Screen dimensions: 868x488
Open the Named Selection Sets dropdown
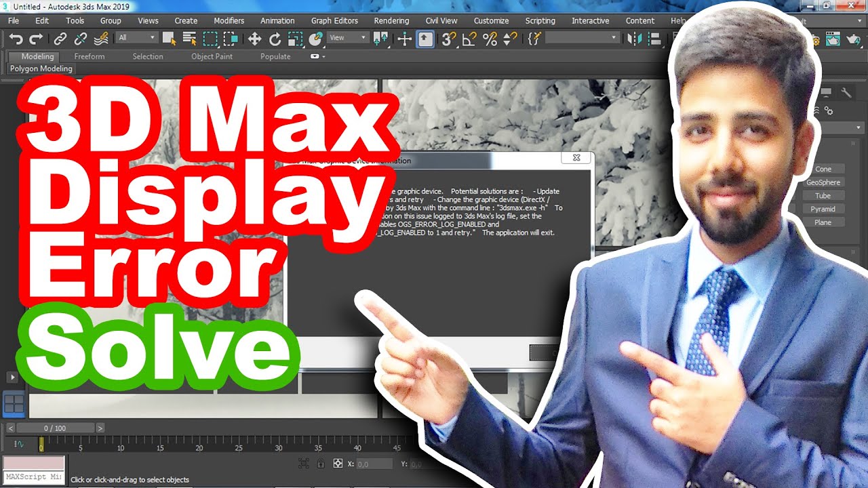[583, 38]
